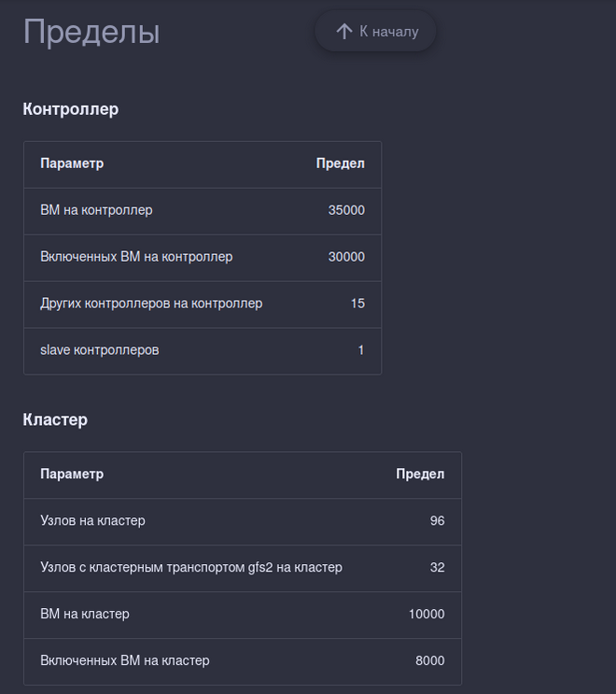Select the "Узлов на кластер" row label

[x=92, y=521]
